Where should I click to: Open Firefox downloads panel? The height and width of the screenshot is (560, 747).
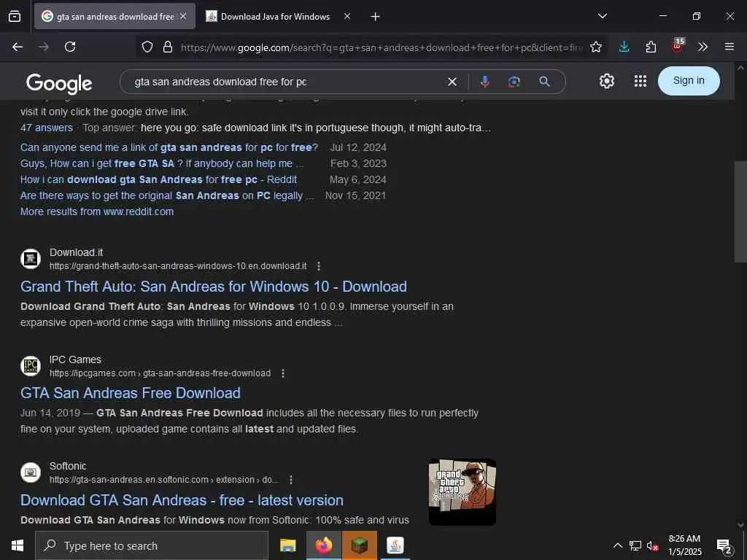point(624,47)
